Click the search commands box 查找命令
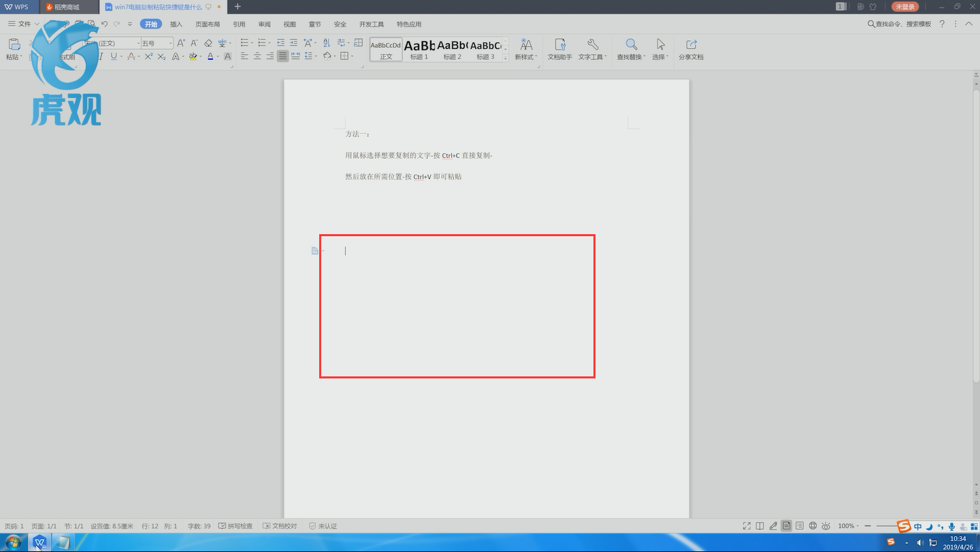The height and width of the screenshot is (552, 980). click(x=899, y=24)
